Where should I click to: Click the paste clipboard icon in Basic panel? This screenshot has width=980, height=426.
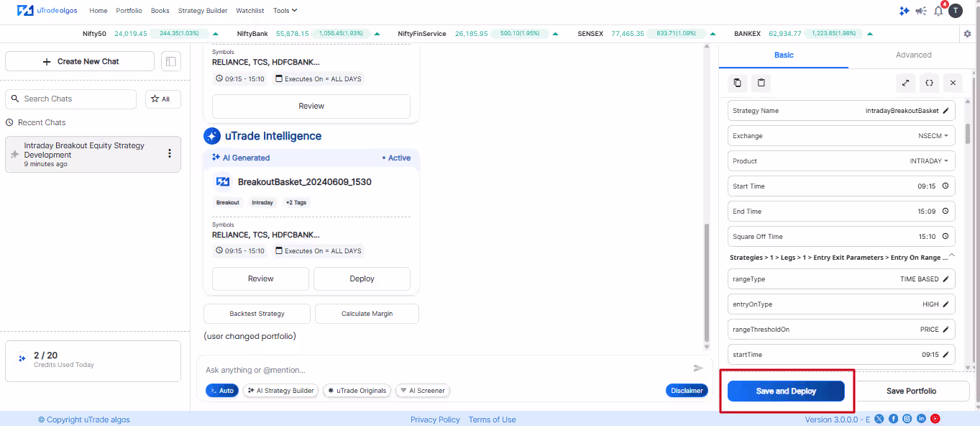click(x=761, y=83)
